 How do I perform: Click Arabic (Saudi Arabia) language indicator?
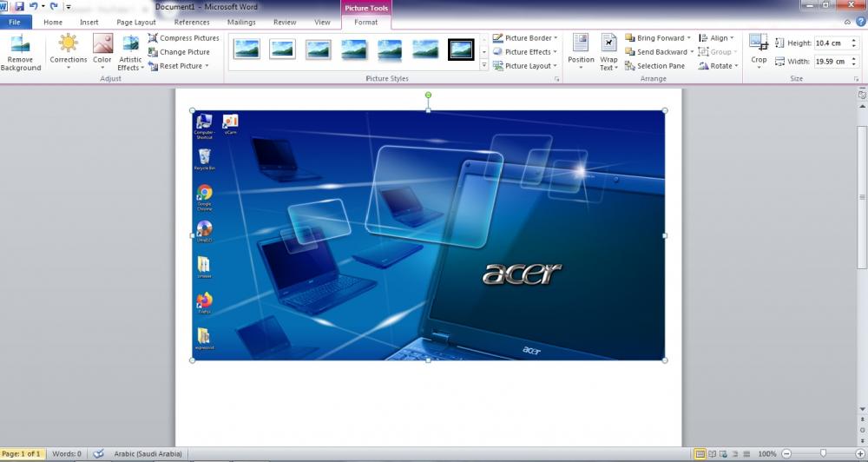click(x=148, y=453)
